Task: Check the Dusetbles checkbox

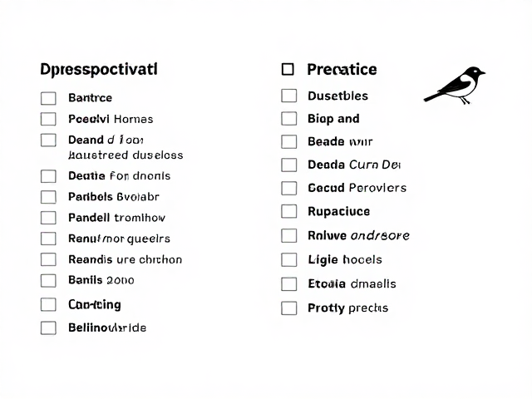Action: coord(289,96)
